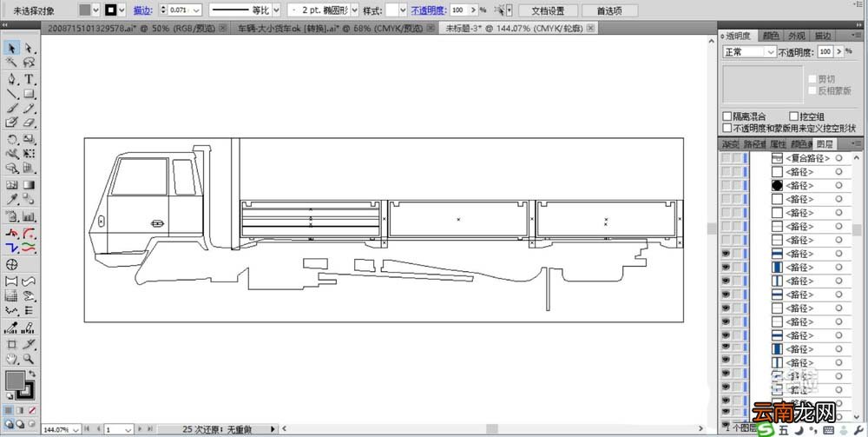Click the default fill and stroke icon
This screenshot has width=868, height=437.
(x=10, y=395)
